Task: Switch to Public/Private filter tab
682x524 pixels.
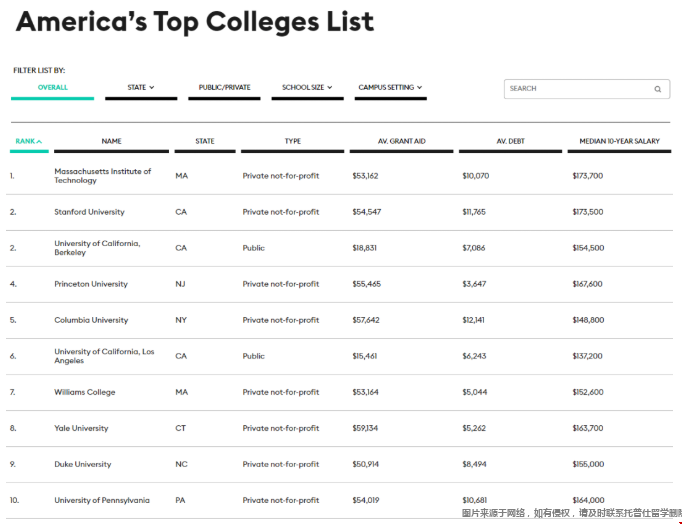Action: (224, 87)
